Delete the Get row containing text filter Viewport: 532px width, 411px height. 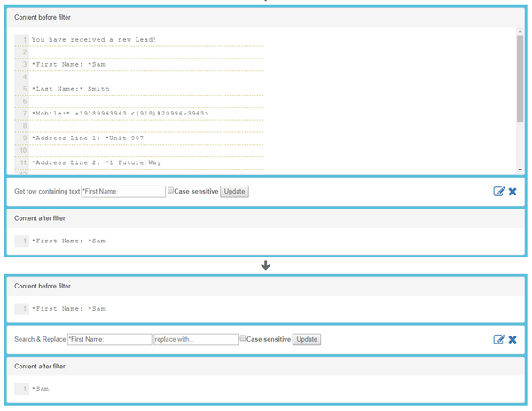click(x=512, y=191)
